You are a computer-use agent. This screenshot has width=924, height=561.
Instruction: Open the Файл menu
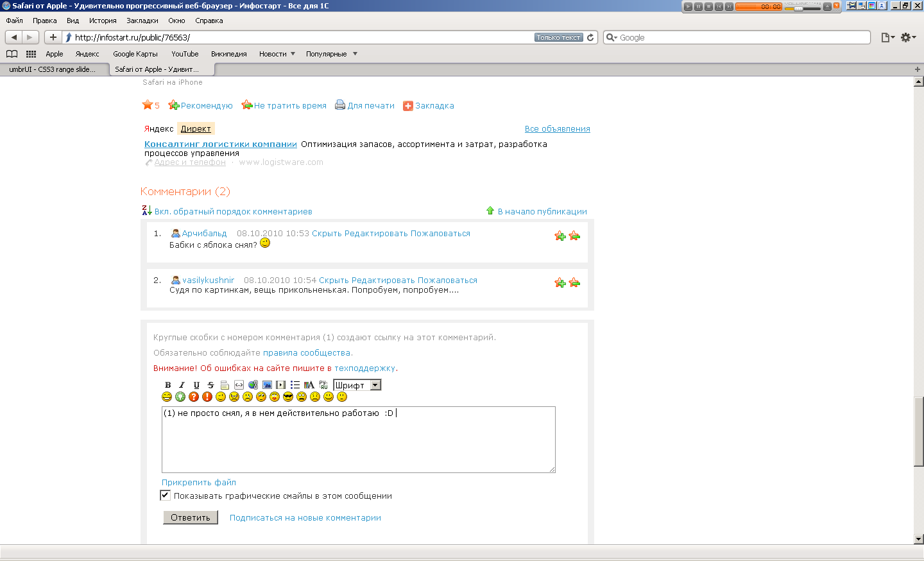click(x=14, y=21)
